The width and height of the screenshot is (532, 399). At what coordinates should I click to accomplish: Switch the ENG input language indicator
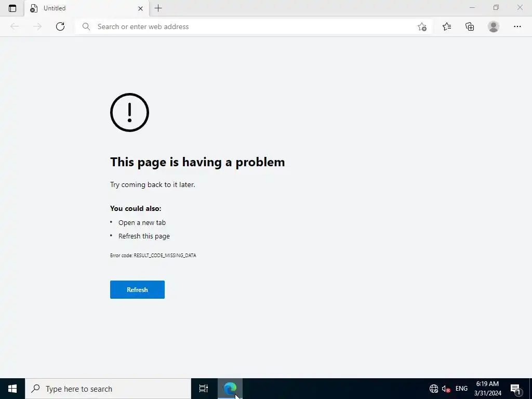461,389
